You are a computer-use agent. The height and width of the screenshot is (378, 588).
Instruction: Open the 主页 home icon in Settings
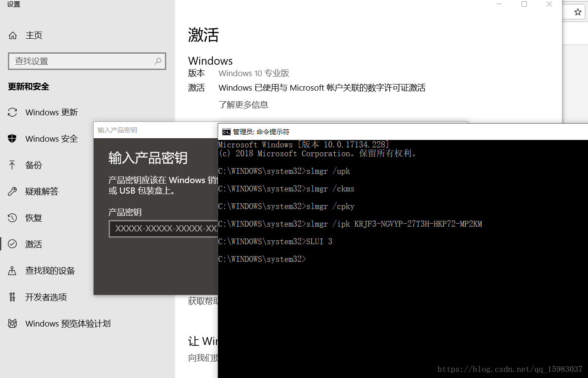(13, 36)
